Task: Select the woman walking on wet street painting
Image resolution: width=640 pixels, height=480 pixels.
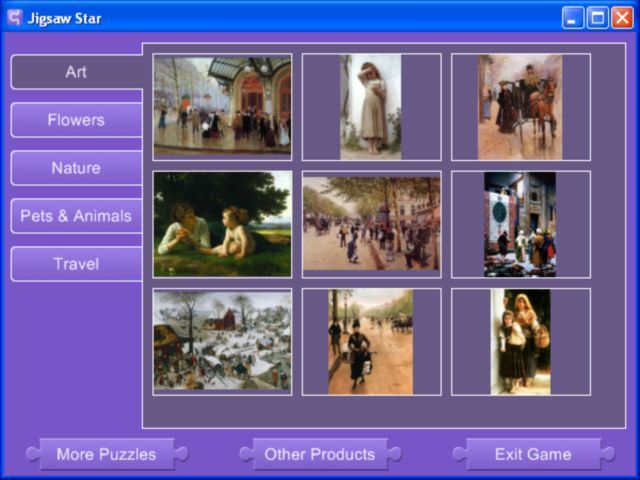Action: click(x=371, y=342)
